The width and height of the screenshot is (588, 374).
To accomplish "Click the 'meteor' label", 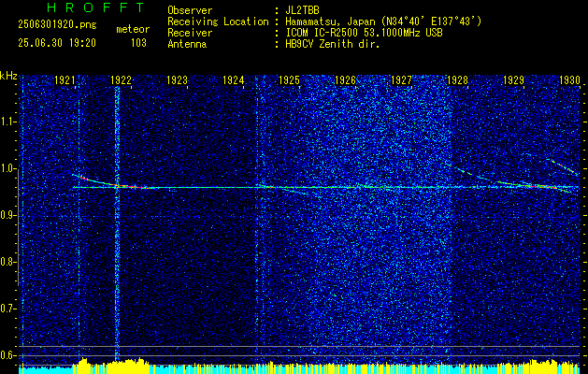I will pos(133,29).
